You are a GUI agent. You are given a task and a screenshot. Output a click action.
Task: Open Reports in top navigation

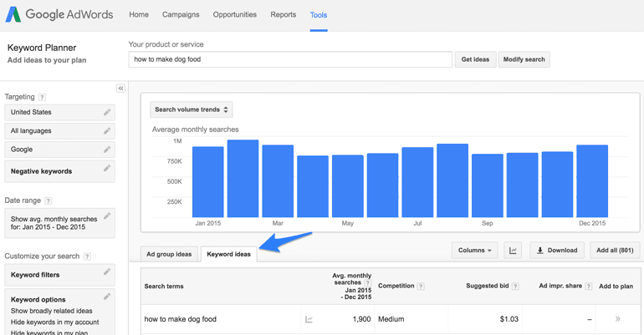pos(283,15)
